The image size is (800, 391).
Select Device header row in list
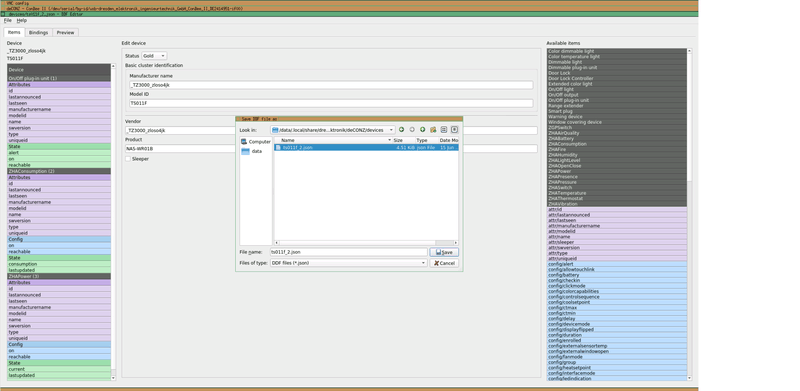coord(59,69)
